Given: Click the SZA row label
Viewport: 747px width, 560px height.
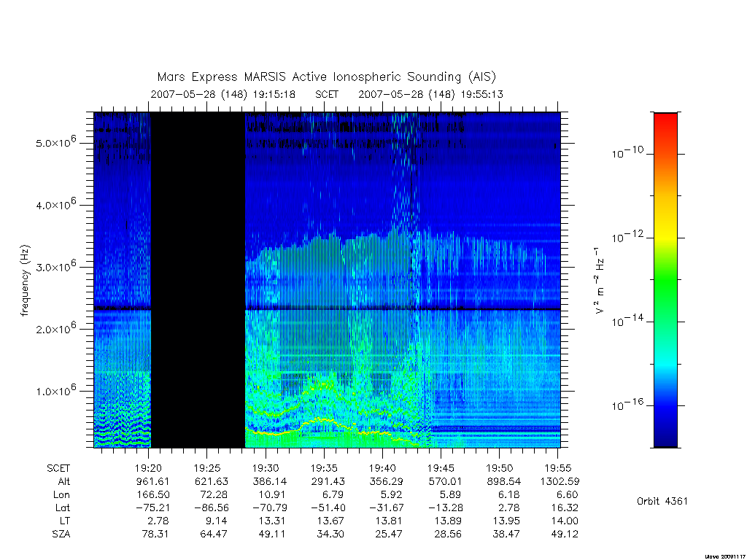Looking at the screenshot, I should click(x=61, y=534).
